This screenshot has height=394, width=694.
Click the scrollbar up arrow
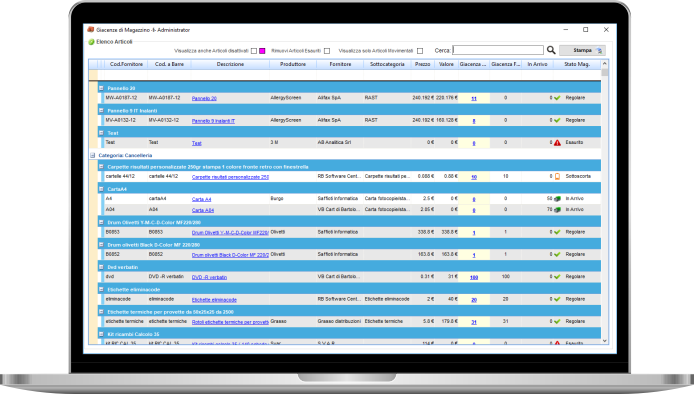tap(605, 64)
